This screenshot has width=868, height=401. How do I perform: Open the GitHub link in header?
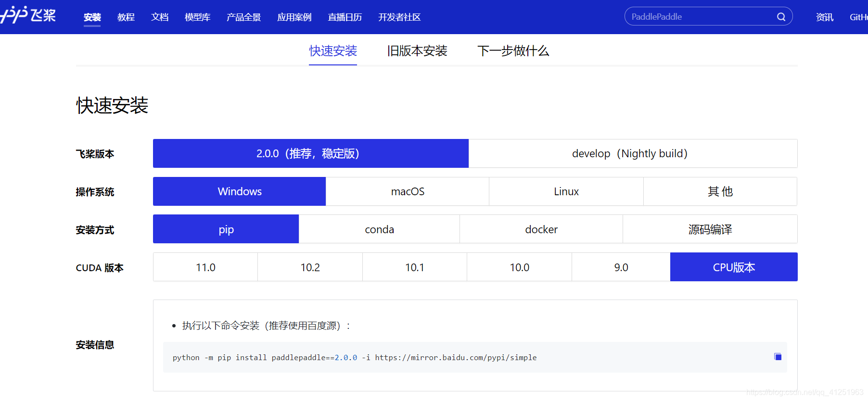tap(859, 17)
